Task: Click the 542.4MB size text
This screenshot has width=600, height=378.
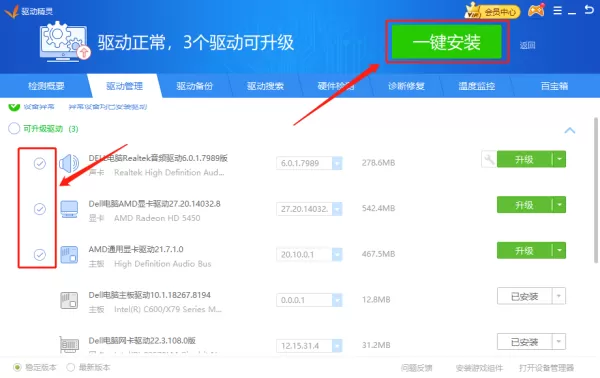Action: point(378,208)
